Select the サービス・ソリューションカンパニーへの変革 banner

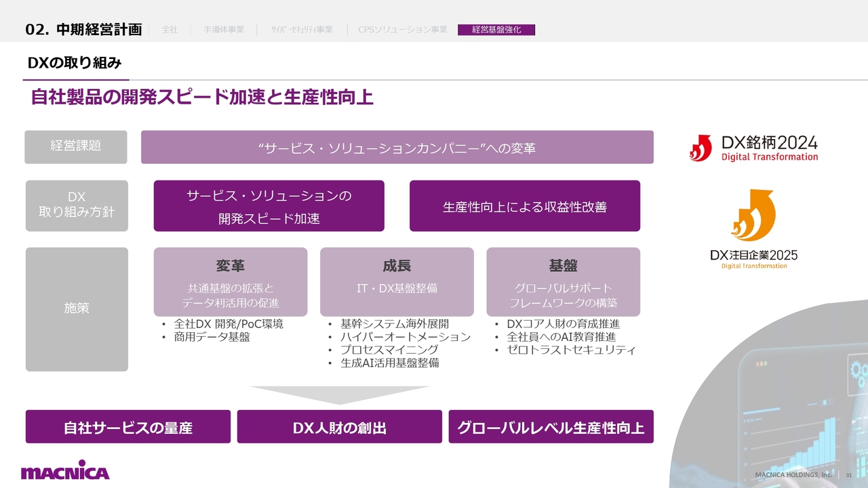(397, 147)
